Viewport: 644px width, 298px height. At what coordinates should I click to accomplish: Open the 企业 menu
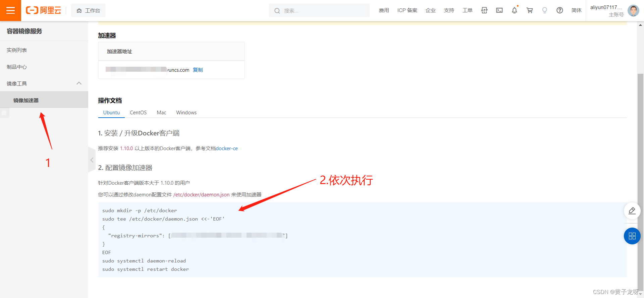(x=430, y=10)
